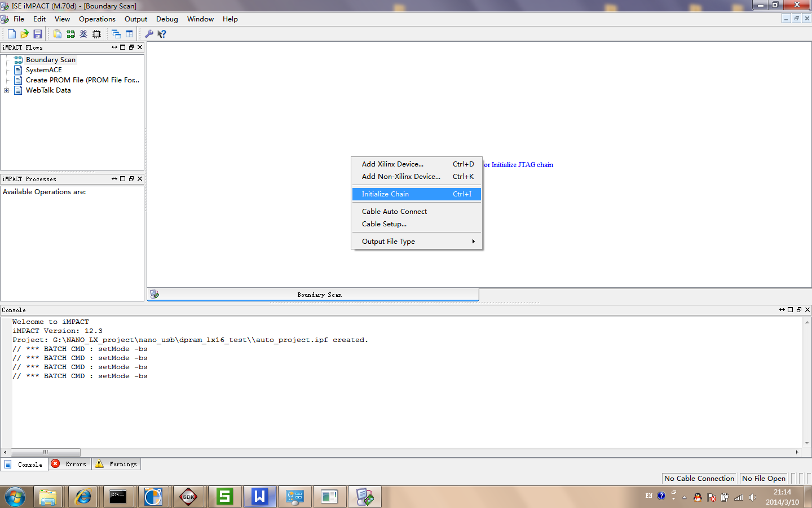The height and width of the screenshot is (508, 812).
Task: Open the Operations menu
Action: pyautogui.click(x=97, y=19)
